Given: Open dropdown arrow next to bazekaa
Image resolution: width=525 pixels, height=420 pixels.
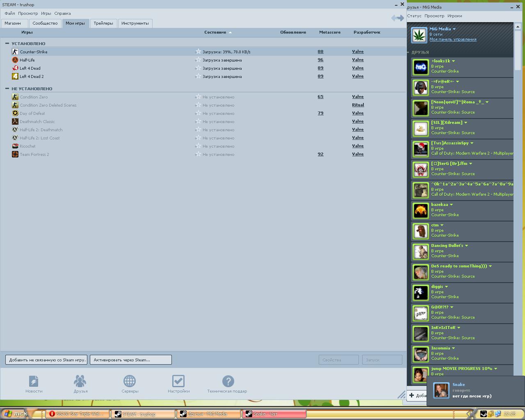Looking at the screenshot, I should pos(451,205).
